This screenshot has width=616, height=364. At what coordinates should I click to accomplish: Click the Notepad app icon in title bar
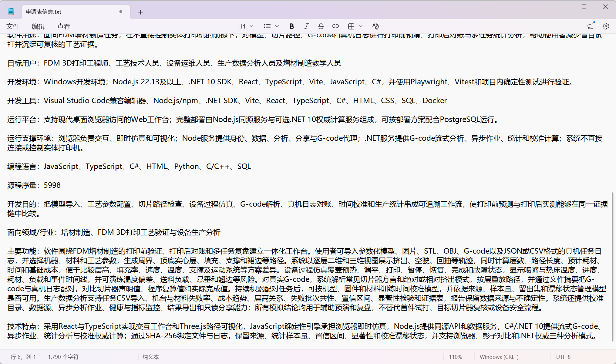pos(11,12)
